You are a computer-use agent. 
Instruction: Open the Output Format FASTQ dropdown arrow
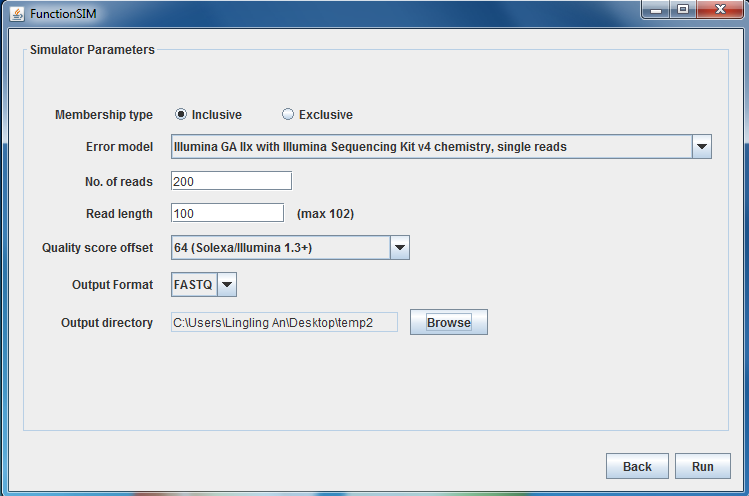pyautogui.click(x=227, y=285)
